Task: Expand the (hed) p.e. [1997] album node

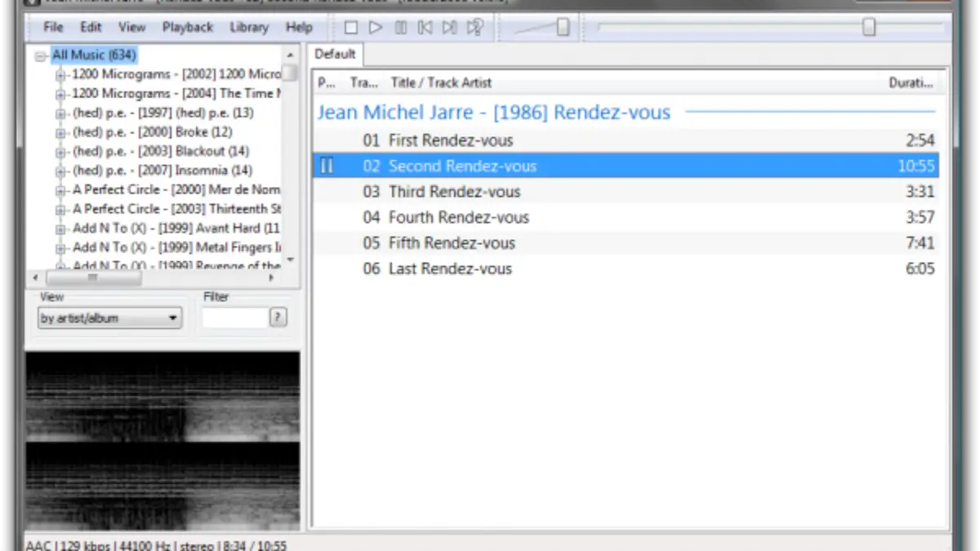Action: (60, 113)
